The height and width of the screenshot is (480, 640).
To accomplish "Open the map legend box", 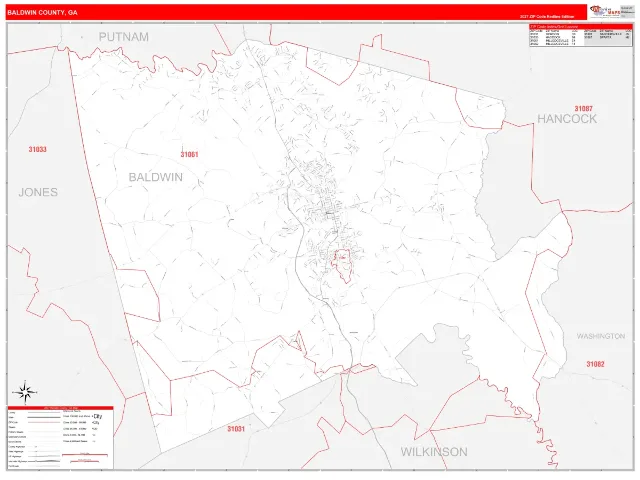I will tap(60, 438).
